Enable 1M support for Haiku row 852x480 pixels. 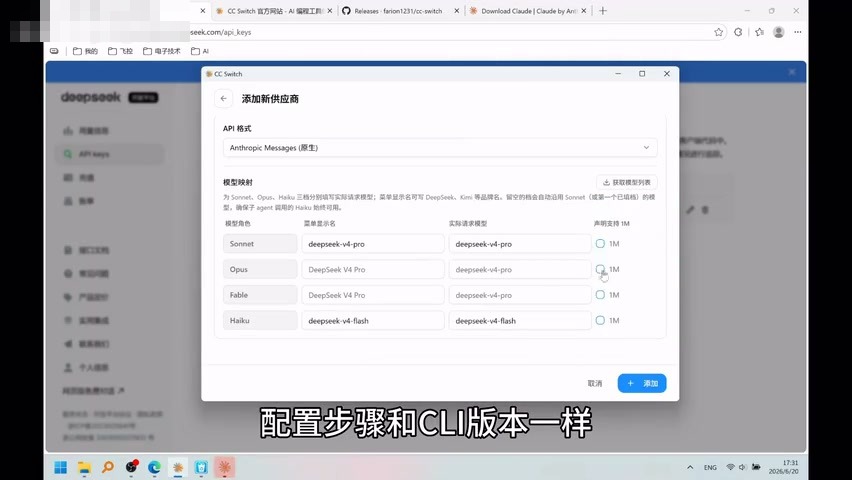pos(600,320)
